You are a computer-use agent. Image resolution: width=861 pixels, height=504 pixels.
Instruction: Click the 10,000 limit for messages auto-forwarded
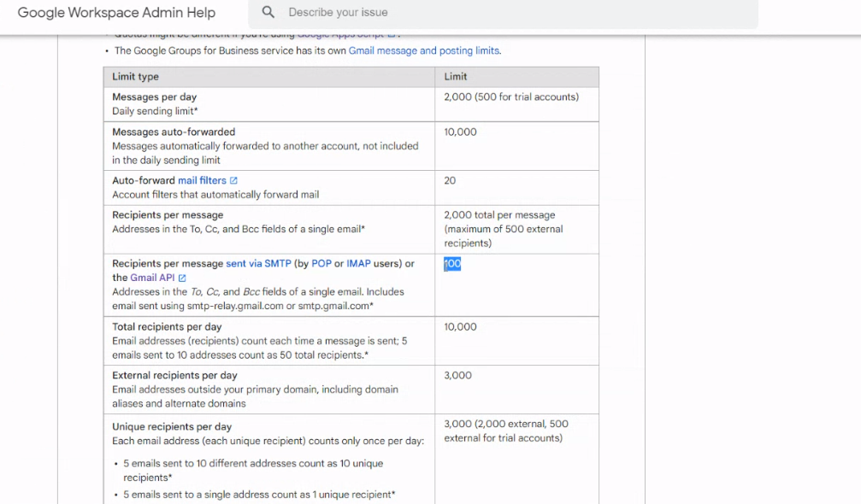point(460,132)
